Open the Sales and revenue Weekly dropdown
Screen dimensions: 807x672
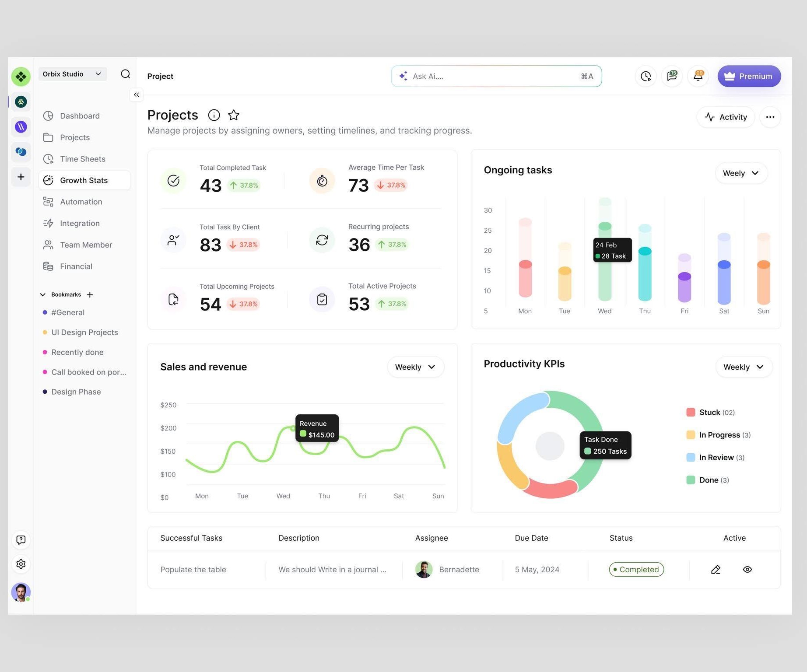[415, 367]
